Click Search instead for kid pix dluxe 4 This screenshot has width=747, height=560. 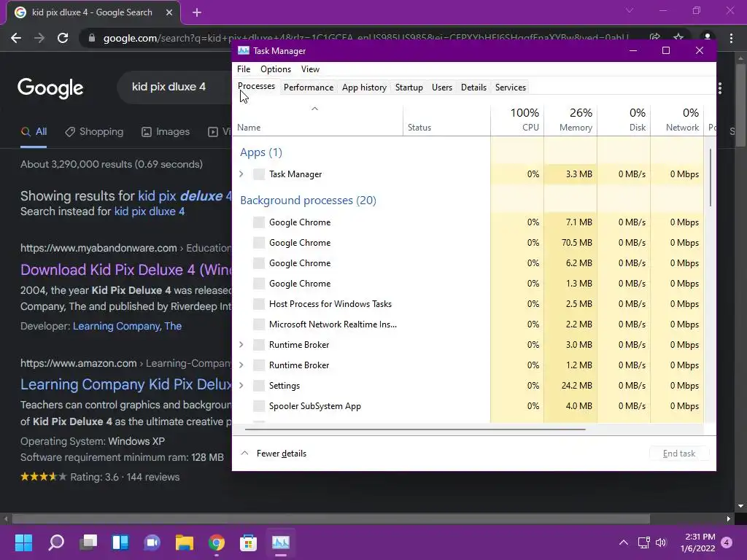(149, 211)
